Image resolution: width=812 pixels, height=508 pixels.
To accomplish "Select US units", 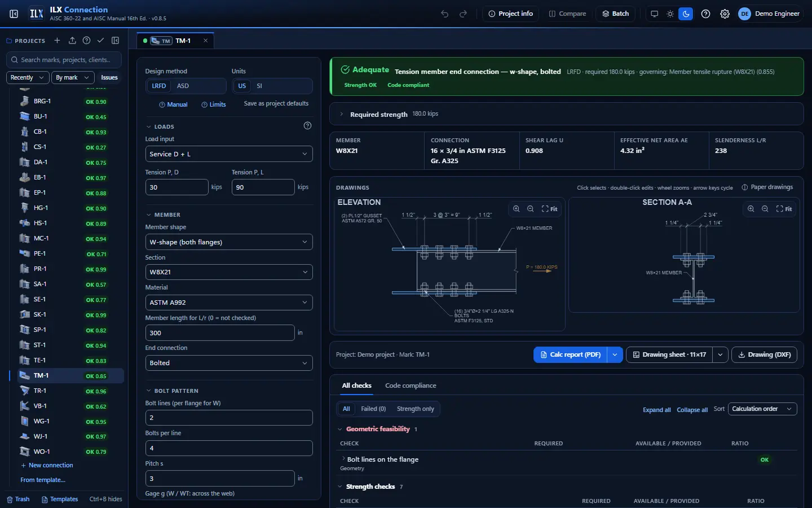I will [x=242, y=86].
